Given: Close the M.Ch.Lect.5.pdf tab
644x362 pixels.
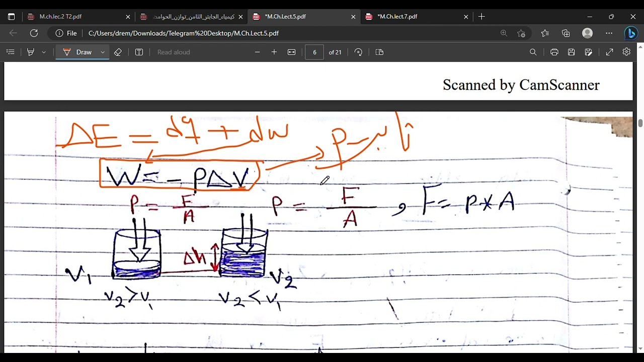Looking at the screenshot, I should click(x=353, y=17).
